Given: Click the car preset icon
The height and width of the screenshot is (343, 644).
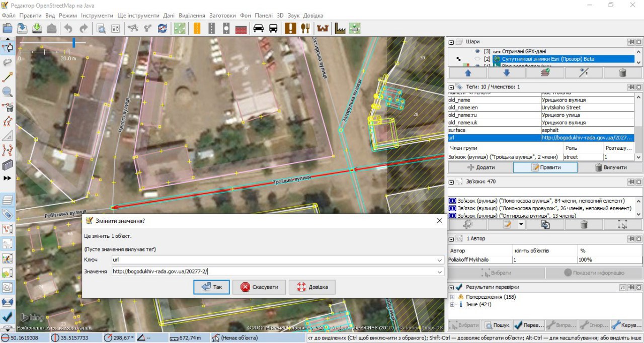Looking at the screenshot, I should click(259, 28).
